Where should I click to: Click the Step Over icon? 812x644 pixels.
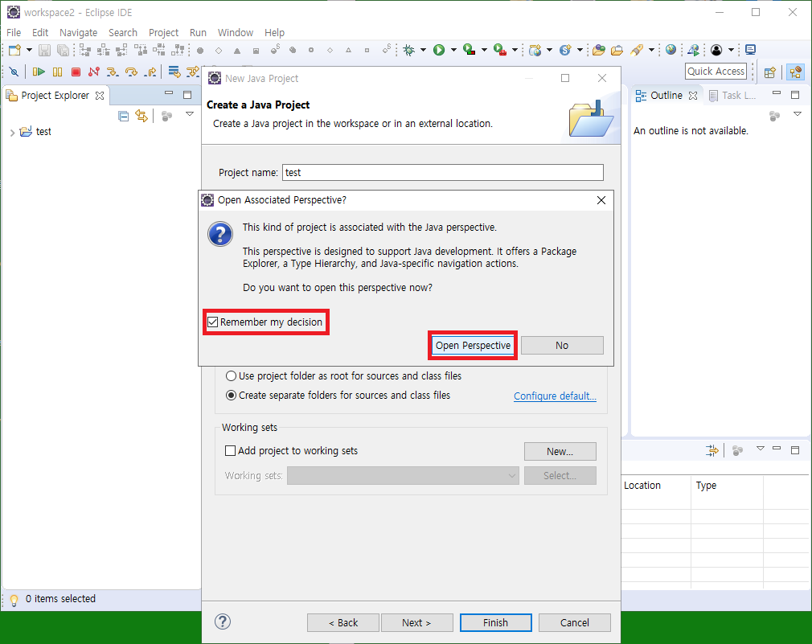coord(132,72)
